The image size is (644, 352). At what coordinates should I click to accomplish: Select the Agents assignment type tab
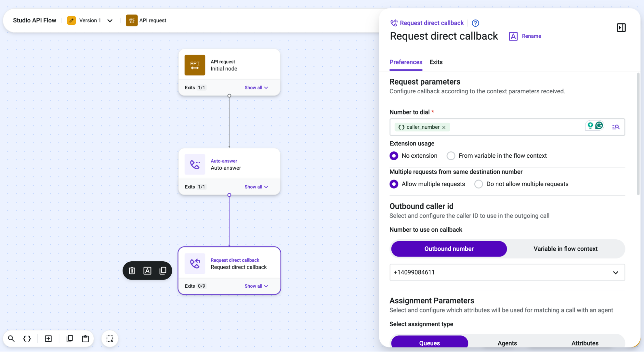coord(507,343)
